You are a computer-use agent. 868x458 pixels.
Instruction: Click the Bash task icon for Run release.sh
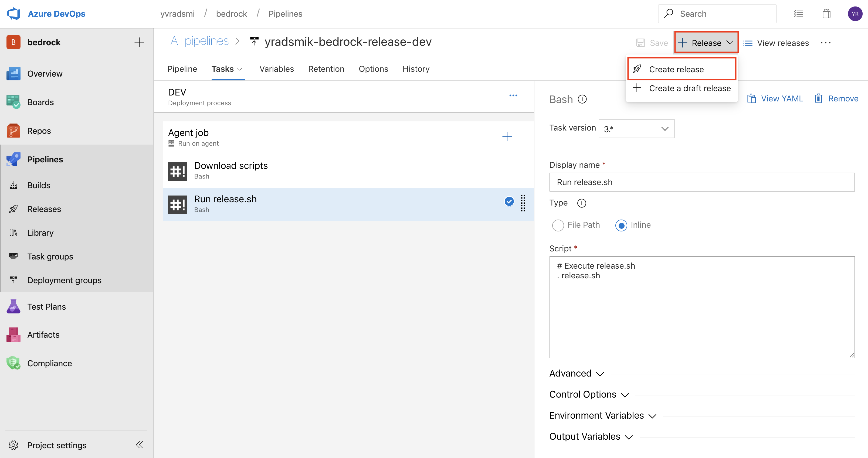click(x=177, y=204)
